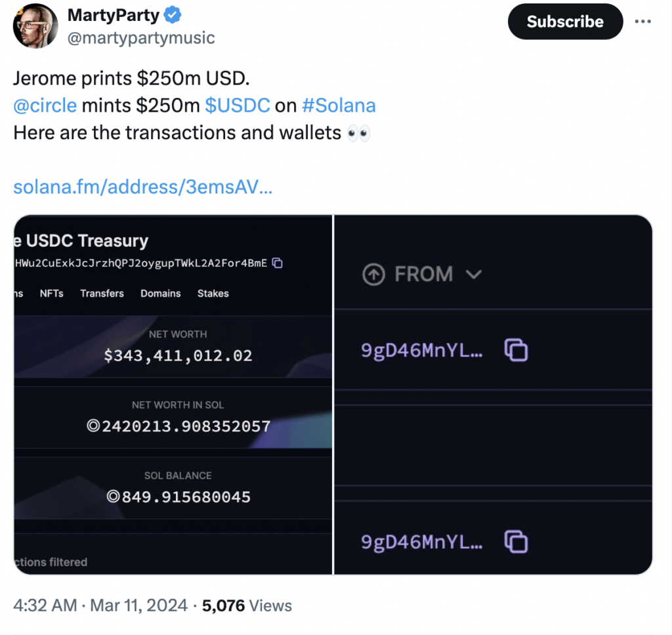This screenshot has width=672, height=635.
Task: Open the three-dot more options menu
Action: 642,21
